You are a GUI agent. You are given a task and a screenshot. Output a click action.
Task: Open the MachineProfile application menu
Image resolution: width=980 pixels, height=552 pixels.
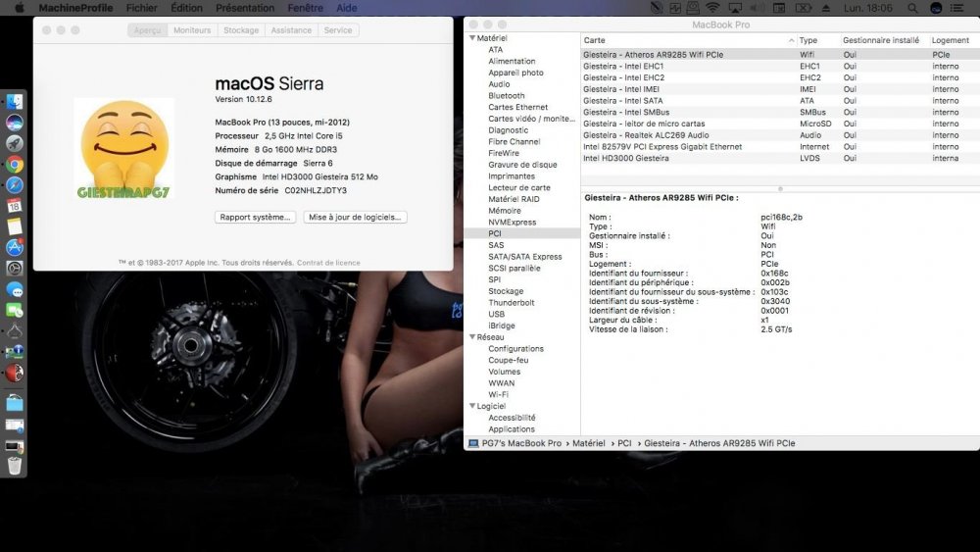click(75, 8)
